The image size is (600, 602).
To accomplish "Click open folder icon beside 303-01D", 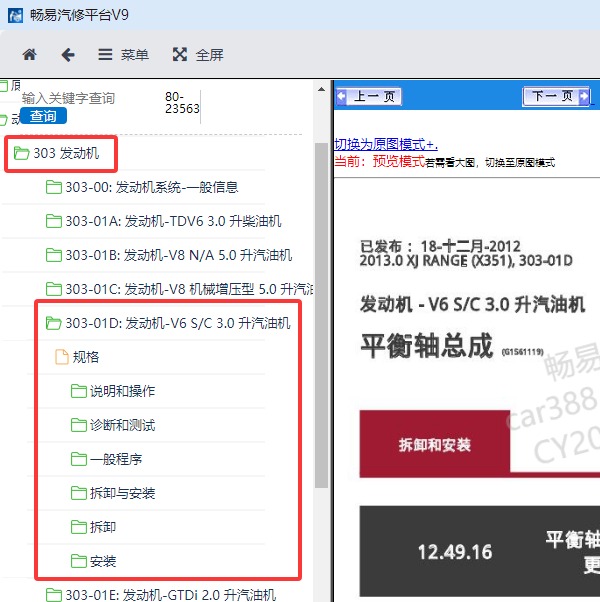I will coord(54,323).
